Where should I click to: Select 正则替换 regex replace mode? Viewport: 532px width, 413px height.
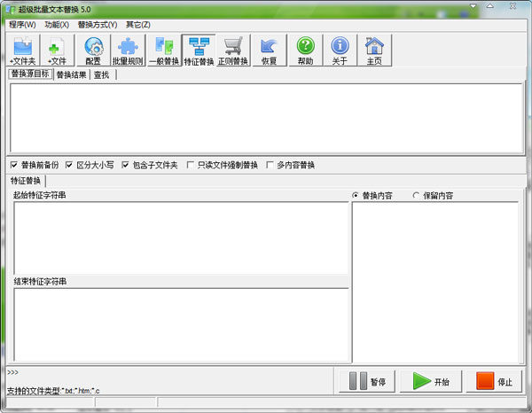[x=233, y=51]
